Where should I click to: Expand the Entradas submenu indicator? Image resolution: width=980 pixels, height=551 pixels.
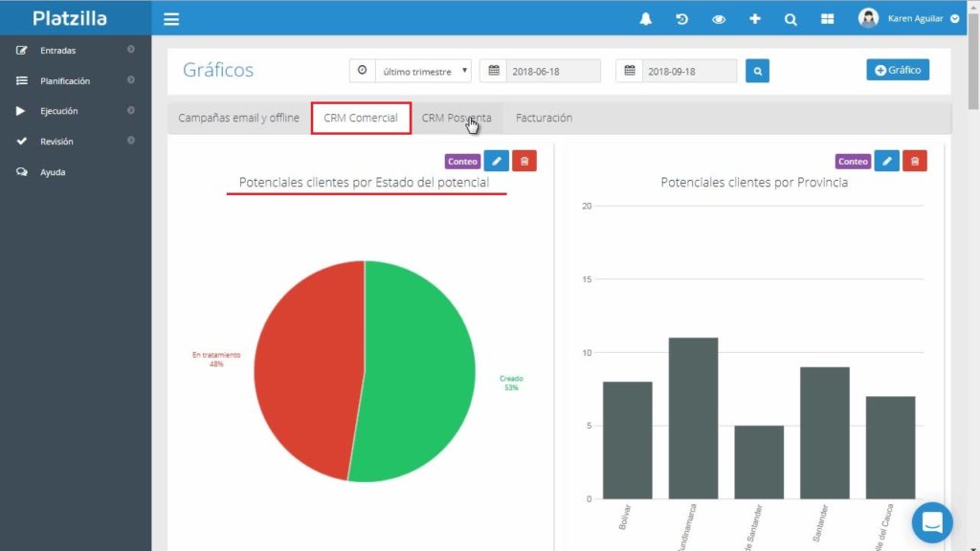[130, 50]
